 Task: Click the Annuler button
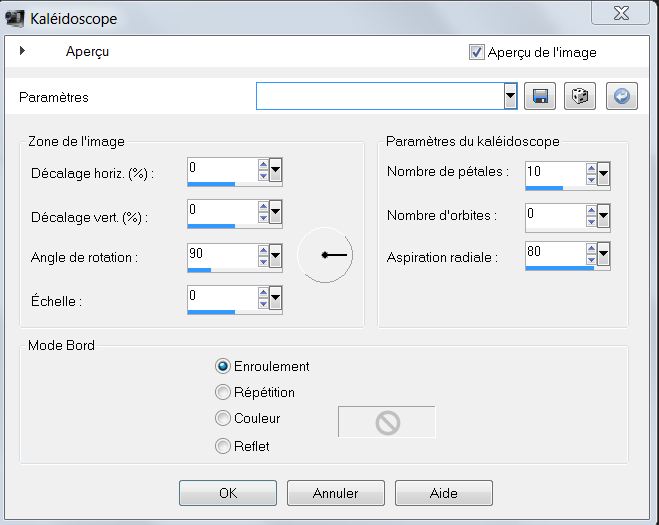click(335, 493)
